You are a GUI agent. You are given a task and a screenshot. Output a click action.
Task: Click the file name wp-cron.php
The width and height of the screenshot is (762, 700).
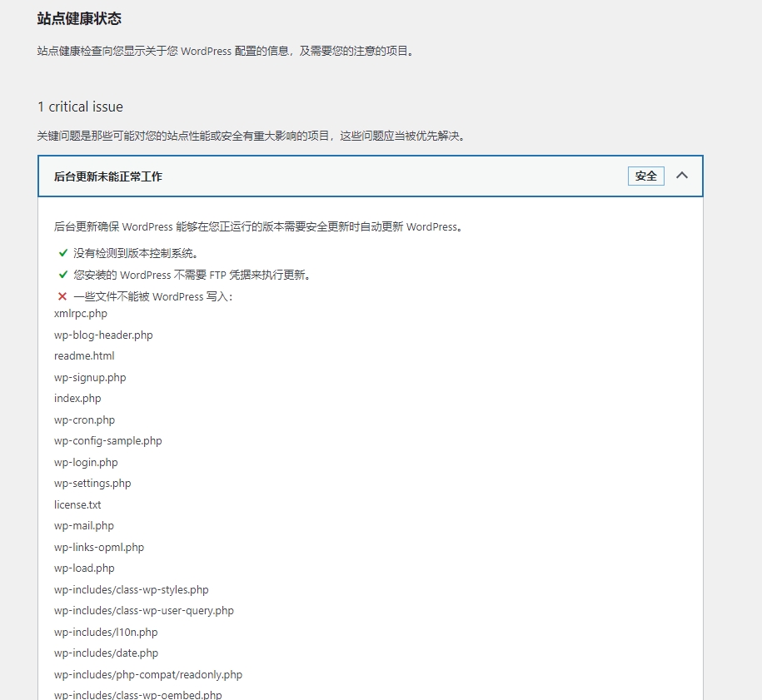click(85, 420)
